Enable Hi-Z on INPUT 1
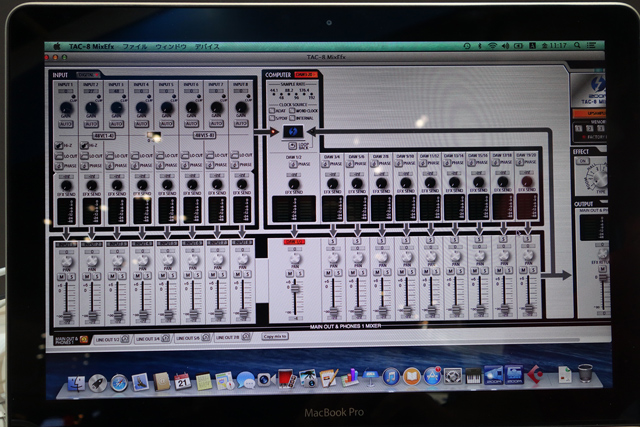This screenshot has height=427, width=640. 59,145
